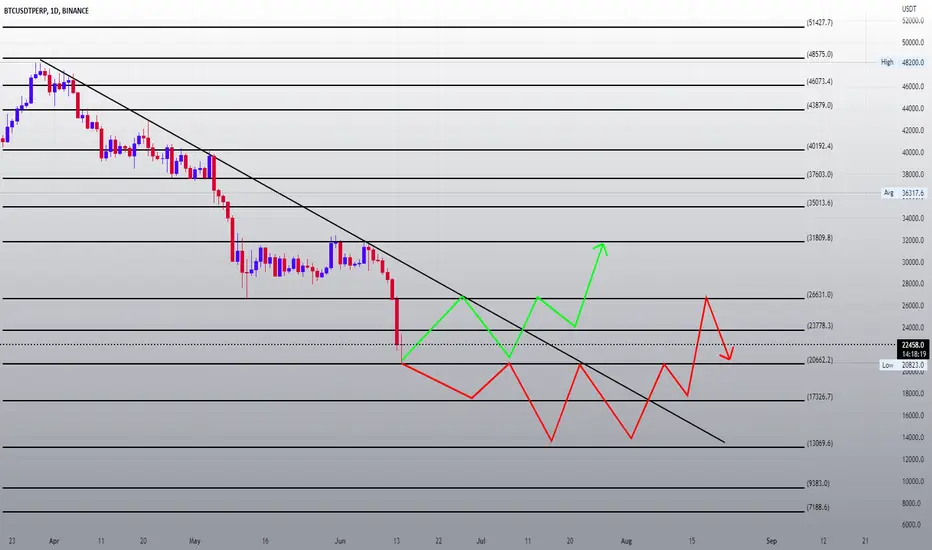Click the 16 date label on time axis
Image resolution: width=932 pixels, height=550 pixels.
pyautogui.click(x=265, y=541)
